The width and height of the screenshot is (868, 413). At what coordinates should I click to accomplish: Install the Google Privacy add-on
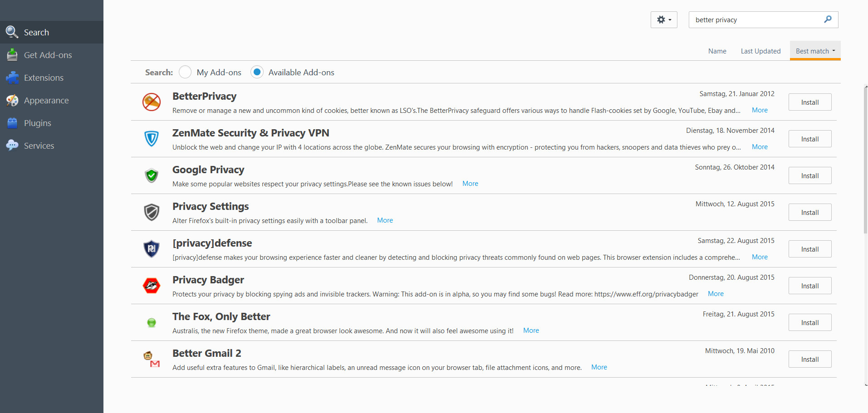(x=810, y=175)
